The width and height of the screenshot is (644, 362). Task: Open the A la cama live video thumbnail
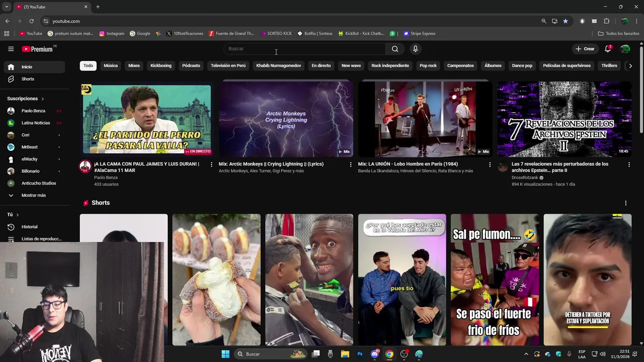point(147,119)
